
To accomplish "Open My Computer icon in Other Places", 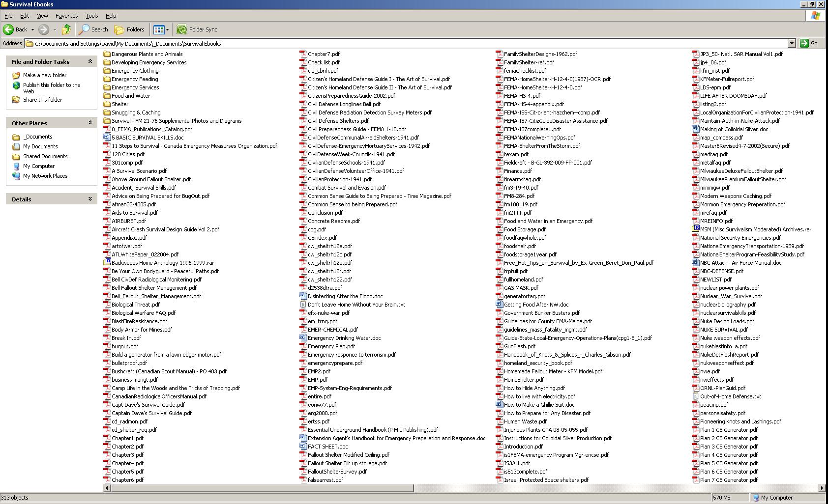I will click(16, 166).
